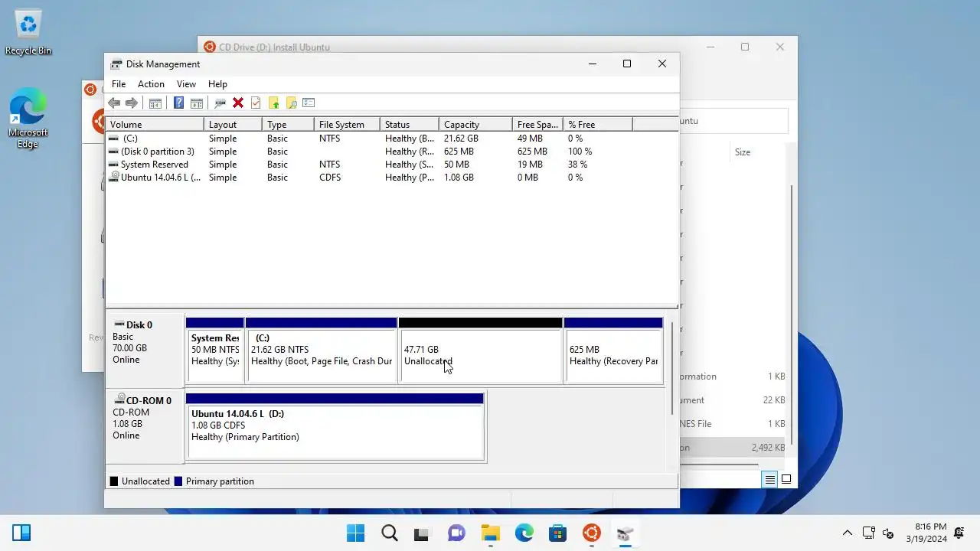Screen dimensions: 980x551
Task: Click the Forward arrow in Disk Management toolbar
Action: (x=131, y=103)
